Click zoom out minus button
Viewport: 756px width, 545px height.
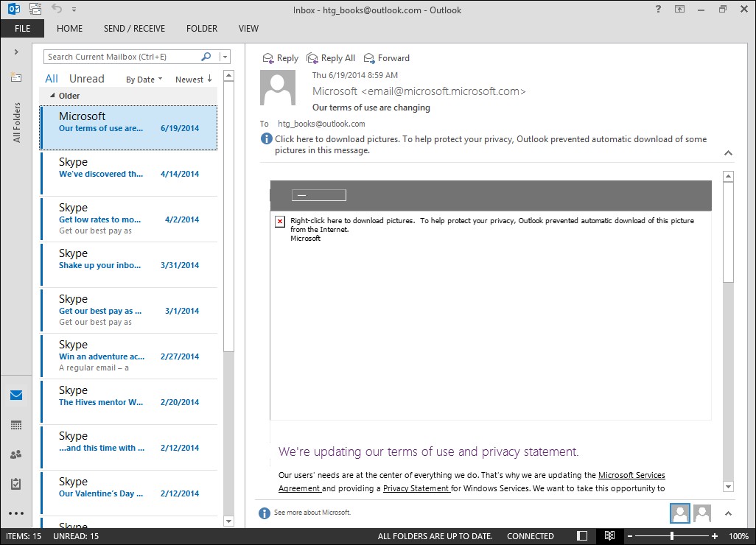coord(630,536)
